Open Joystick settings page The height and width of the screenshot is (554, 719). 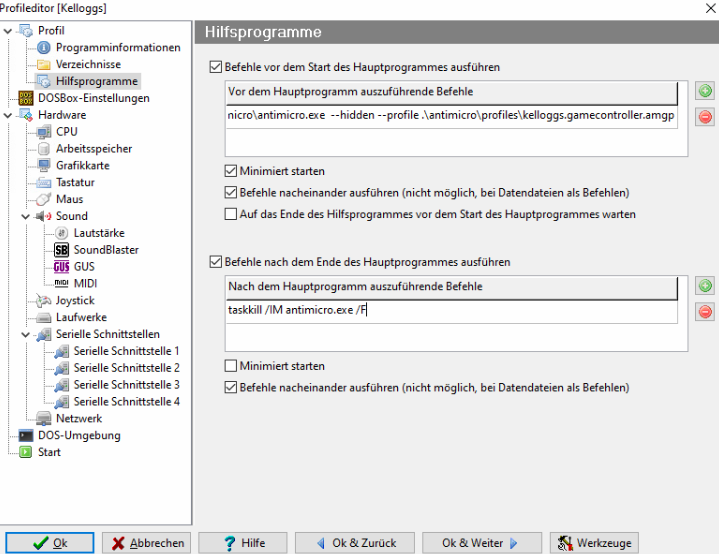(x=75, y=300)
